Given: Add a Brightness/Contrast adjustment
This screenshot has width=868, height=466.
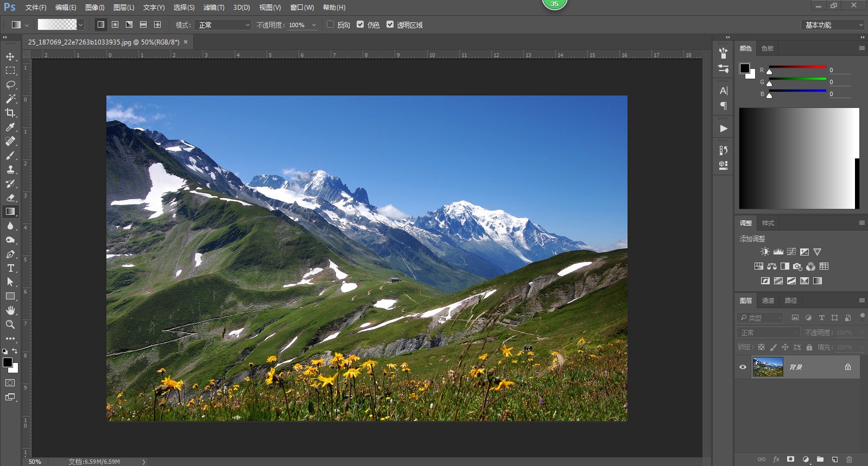Looking at the screenshot, I should click(765, 252).
